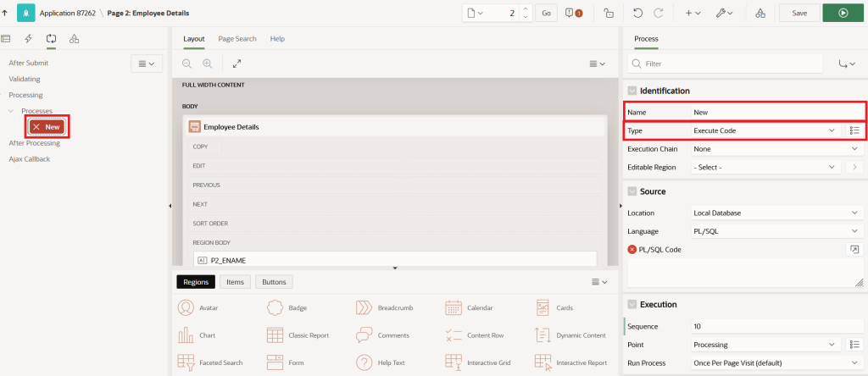Open the page selector document dropdown

[475, 13]
